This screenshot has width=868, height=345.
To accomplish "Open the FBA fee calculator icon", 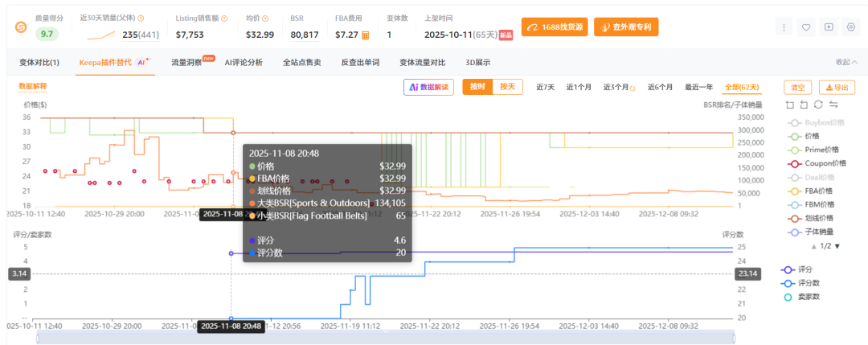I will pyautogui.click(x=366, y=35).
